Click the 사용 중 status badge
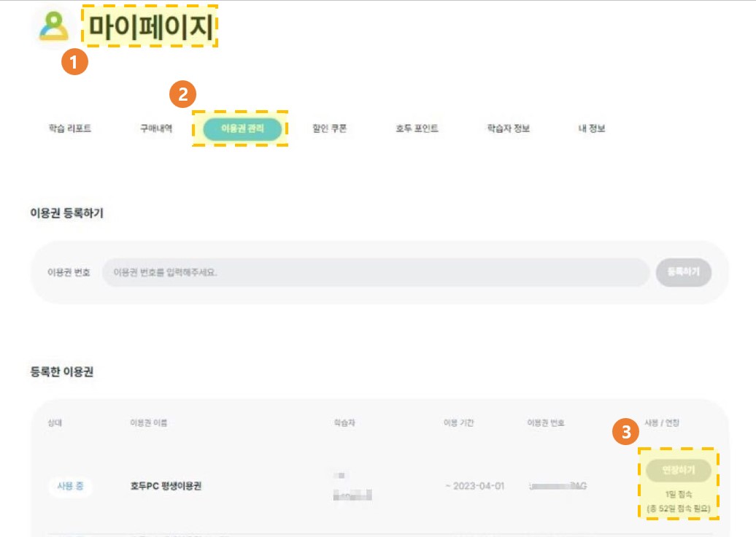Viewport: 756px width, 537px height. coord(70,486)
